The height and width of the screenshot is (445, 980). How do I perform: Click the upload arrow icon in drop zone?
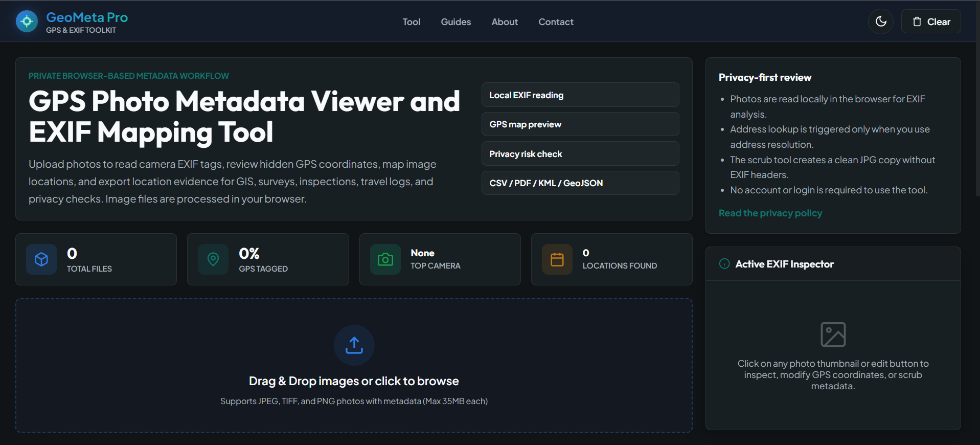(x=354, y=345)
